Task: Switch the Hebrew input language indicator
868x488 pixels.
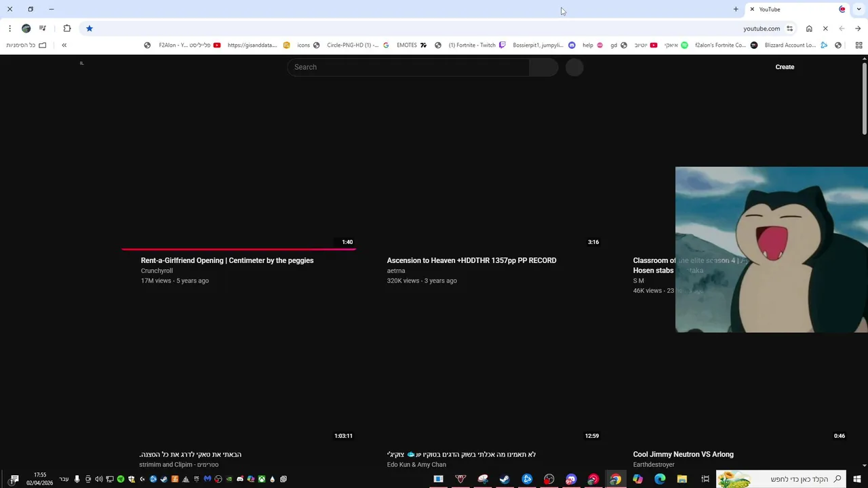Action: [63, 479]
